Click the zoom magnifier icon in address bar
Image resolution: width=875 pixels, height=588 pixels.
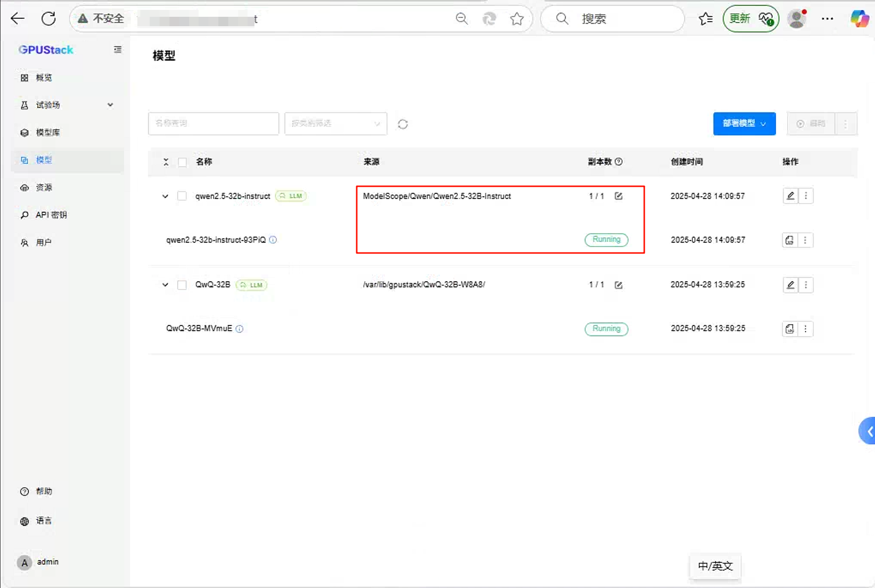coord(461,19)
